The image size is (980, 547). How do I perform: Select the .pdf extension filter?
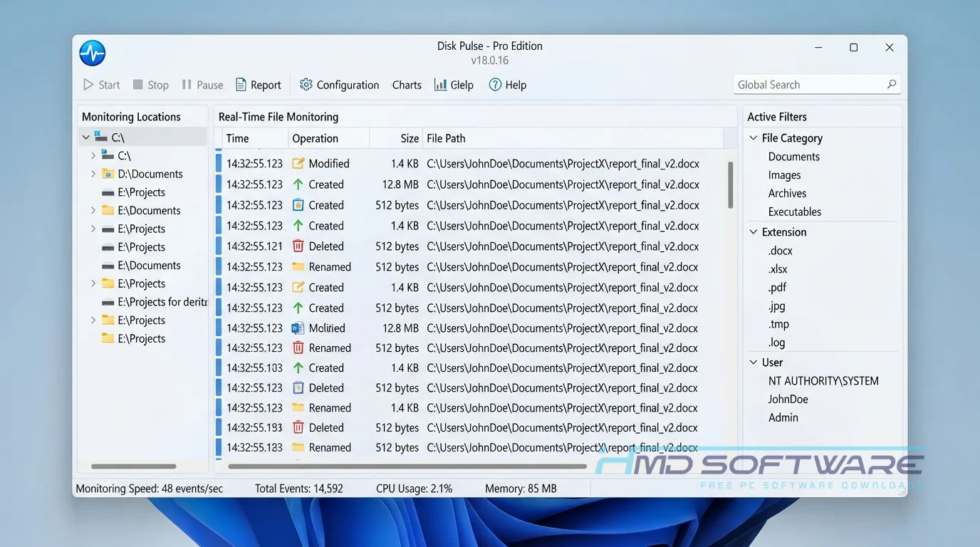coord(777,288)
